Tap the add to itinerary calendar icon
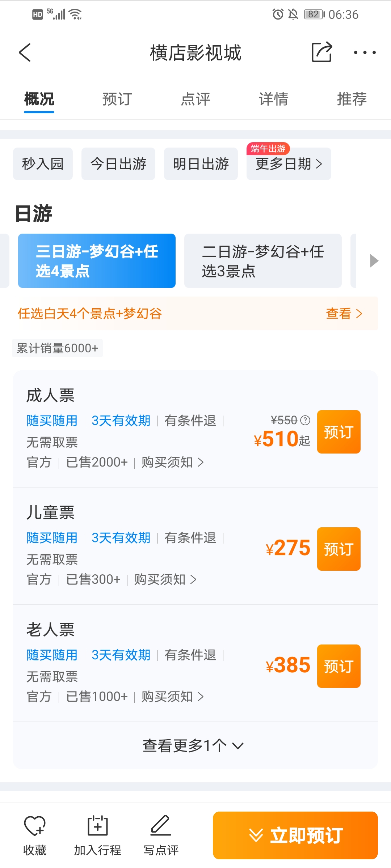 pos(98,826)
